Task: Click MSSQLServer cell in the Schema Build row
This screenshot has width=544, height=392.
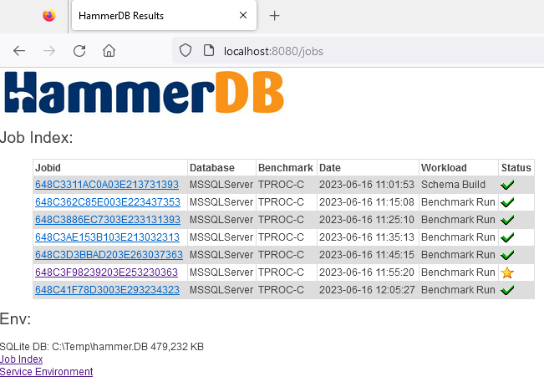Action: pos(221,185)
